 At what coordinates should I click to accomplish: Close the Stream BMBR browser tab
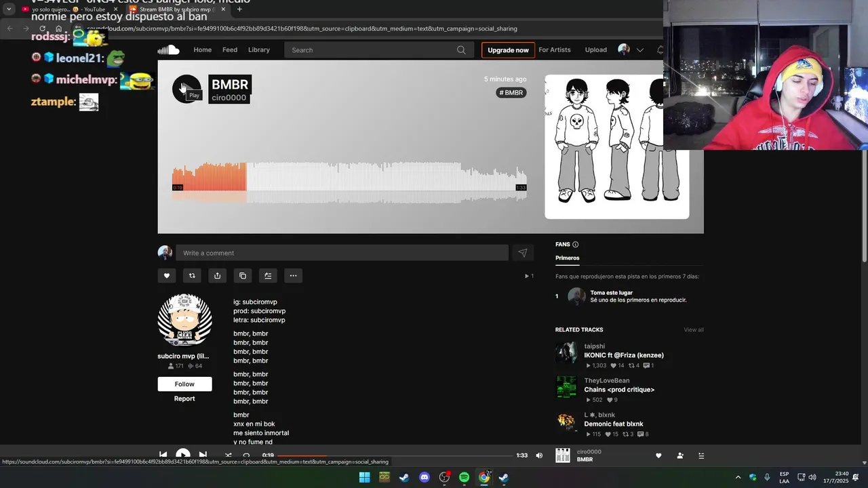[x=224, y=9]
